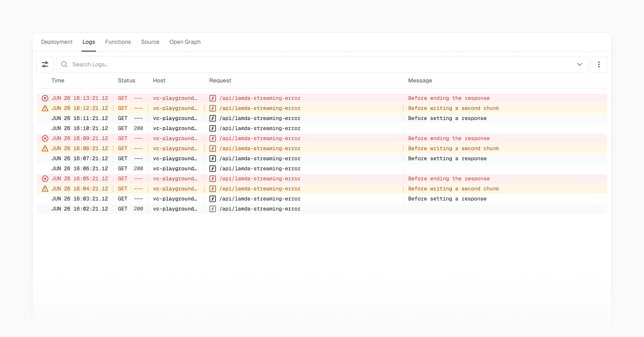The height and width of the screenshot is (337, 644).
Task: Select the 16:11:21.12 'Before setting a response' row
Action: point(447,118)
